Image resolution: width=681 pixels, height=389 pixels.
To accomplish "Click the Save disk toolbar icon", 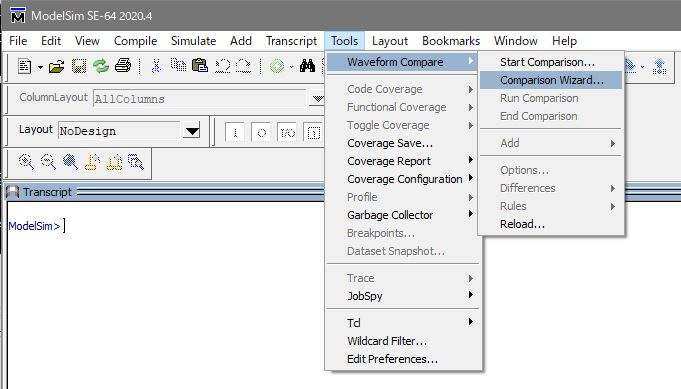I will [79, 66].
